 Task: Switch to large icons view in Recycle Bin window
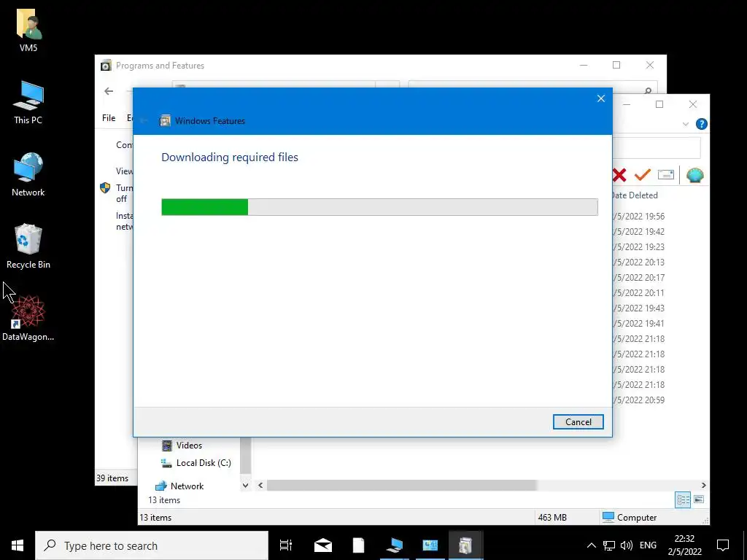pyautogui.click(x=699, y=499)
